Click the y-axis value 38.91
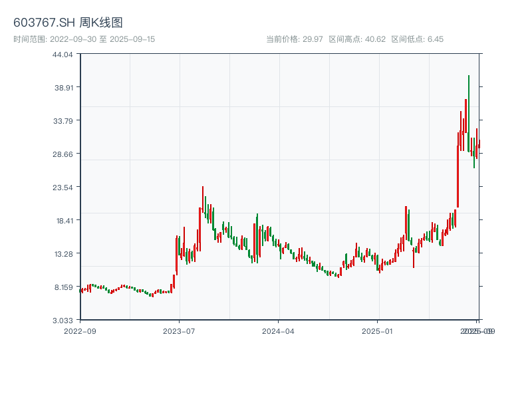 point(64,88)
